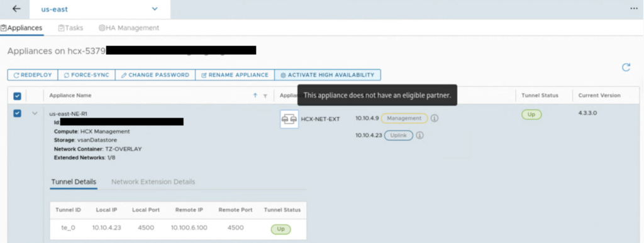Open Appliance Name column filter icon

(x=265, y=96)
